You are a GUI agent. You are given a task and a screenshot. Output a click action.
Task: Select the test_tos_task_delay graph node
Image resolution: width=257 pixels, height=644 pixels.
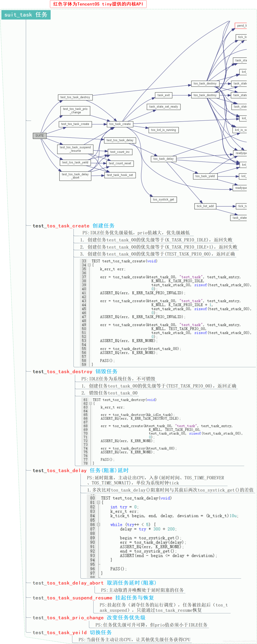tap(120, 140)
